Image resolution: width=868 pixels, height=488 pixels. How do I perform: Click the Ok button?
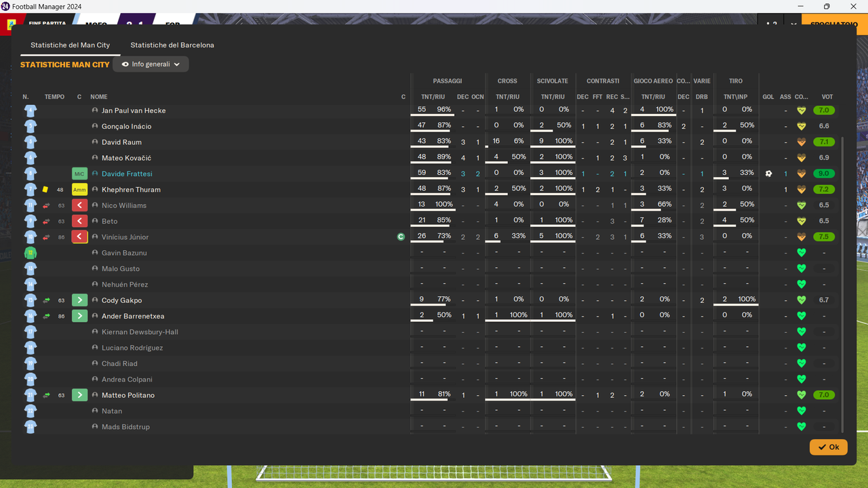828,447
